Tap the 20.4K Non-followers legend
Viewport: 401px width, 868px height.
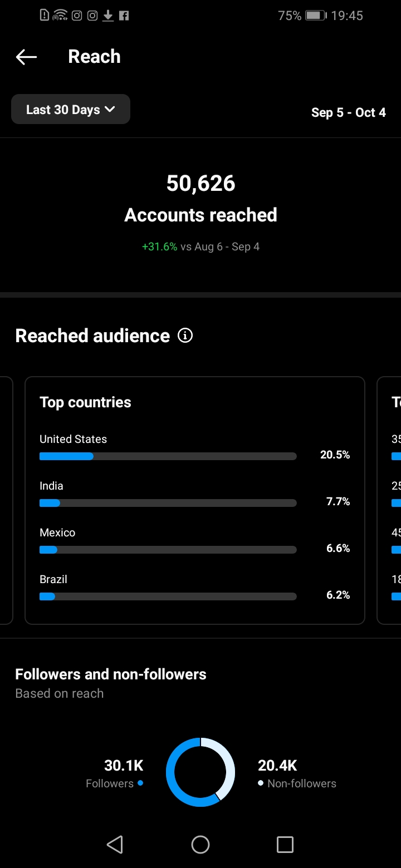[296, 773]
